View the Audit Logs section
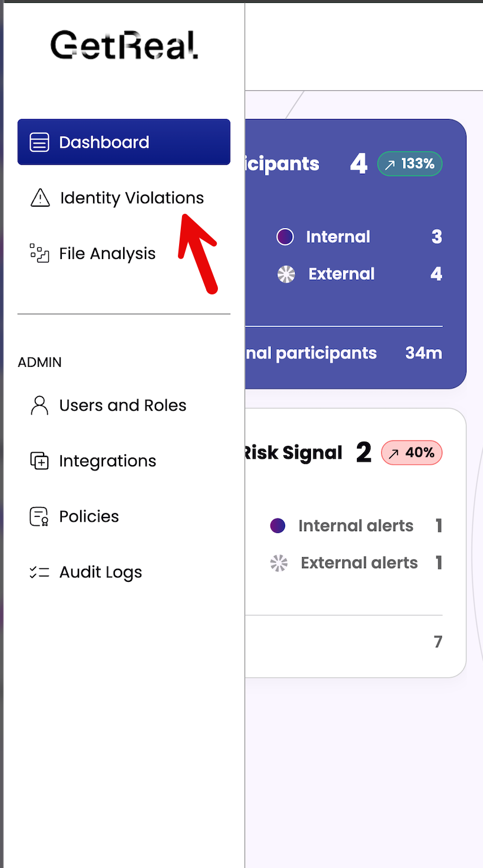483x868 pixels. (101, 572)
